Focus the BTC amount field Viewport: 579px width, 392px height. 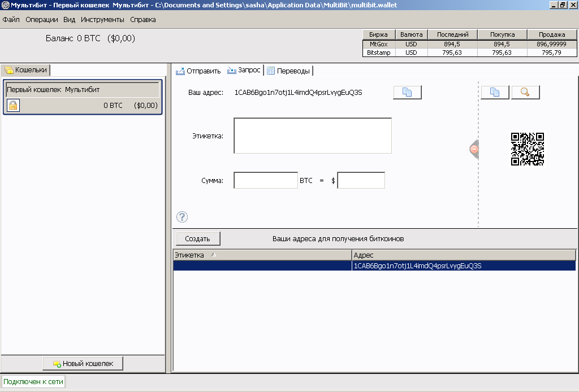coord(266,180)
